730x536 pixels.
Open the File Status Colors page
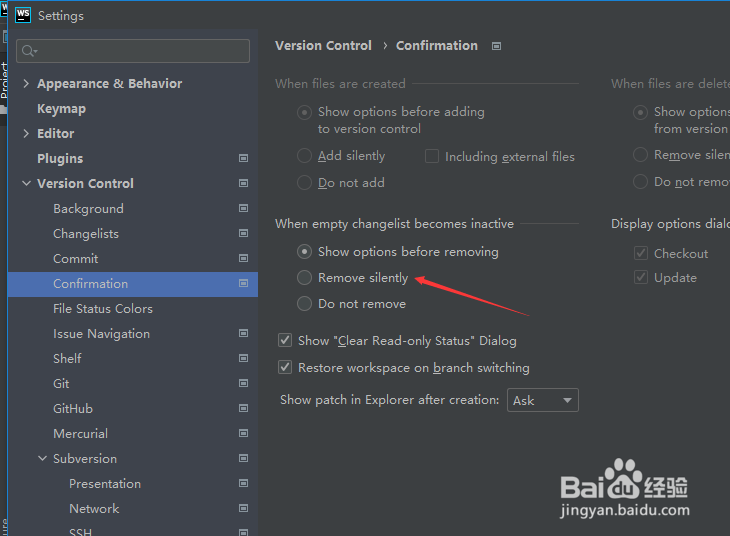click(x=103, y=309)
